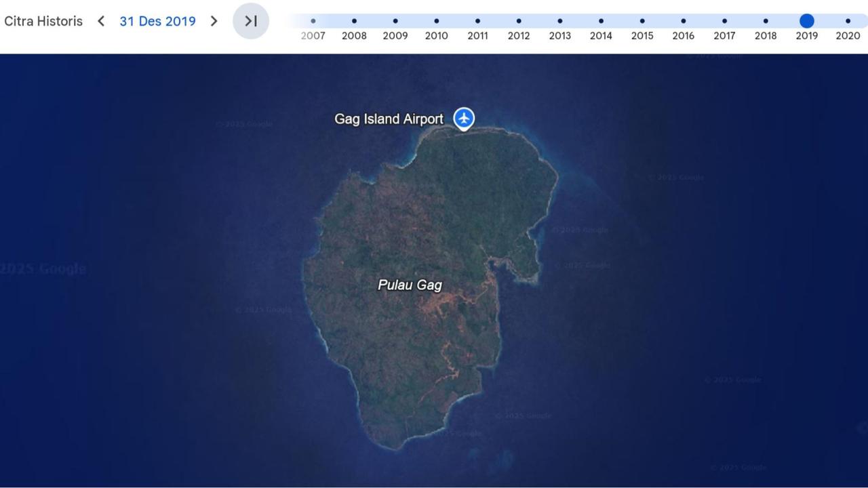
Task: Select the 2014 timeline point
Action: (x=601, y=21)
